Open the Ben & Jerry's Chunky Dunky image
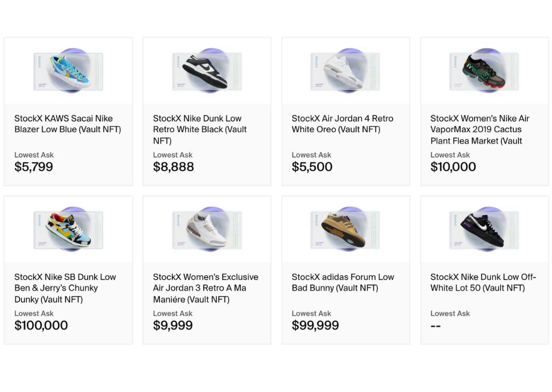This screenshot has width=552, height=392. tap(68, 230)
